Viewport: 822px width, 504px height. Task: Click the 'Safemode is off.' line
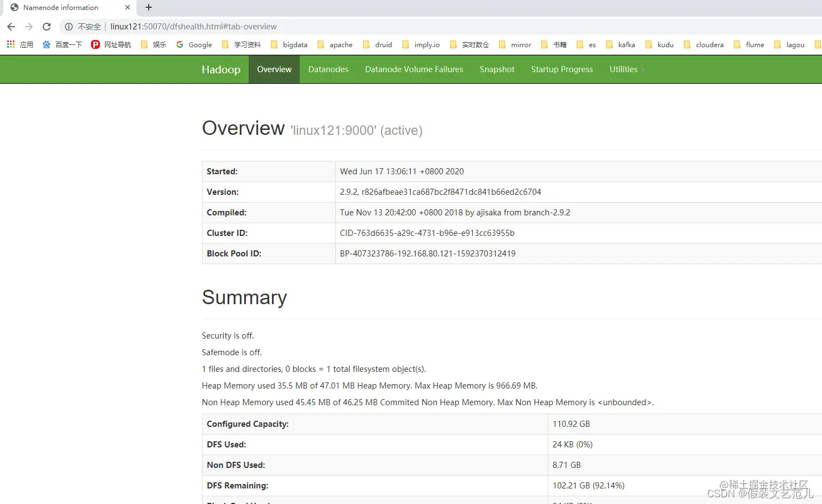click(x=232, y=352)
